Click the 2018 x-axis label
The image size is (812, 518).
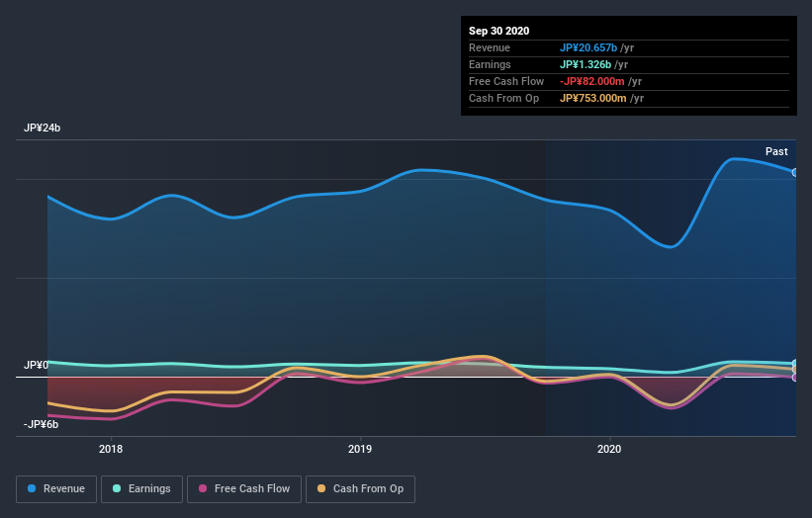pos(111,449)
